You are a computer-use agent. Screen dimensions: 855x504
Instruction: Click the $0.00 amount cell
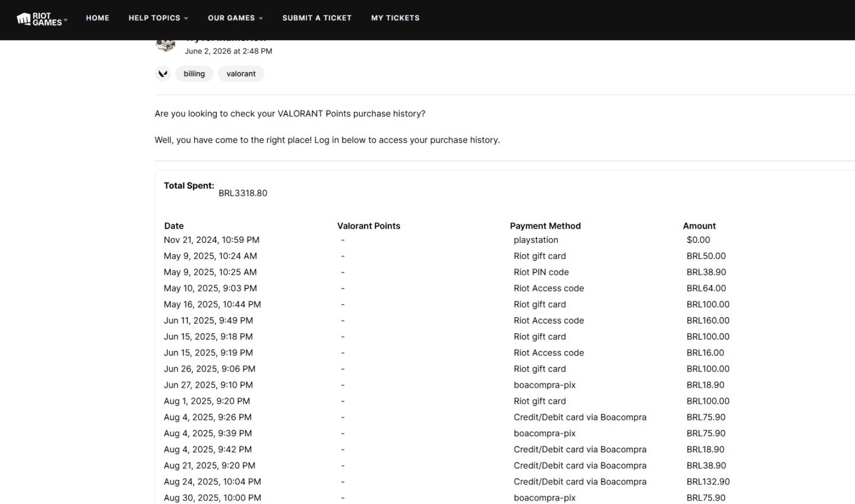click(698, 240)
